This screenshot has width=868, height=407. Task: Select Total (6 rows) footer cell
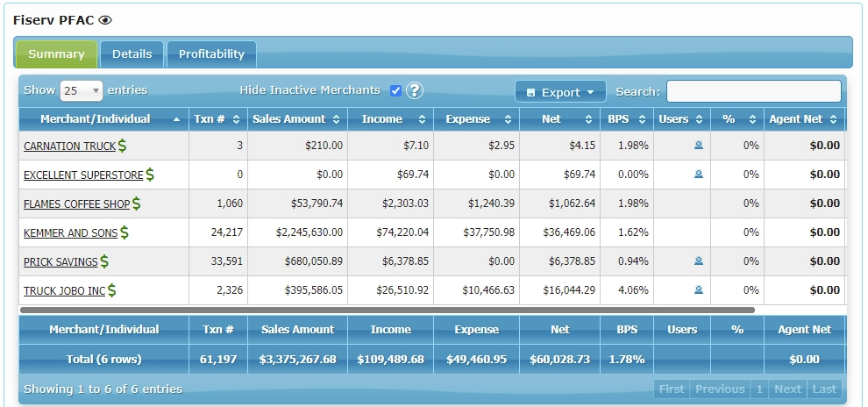point(104,360)
